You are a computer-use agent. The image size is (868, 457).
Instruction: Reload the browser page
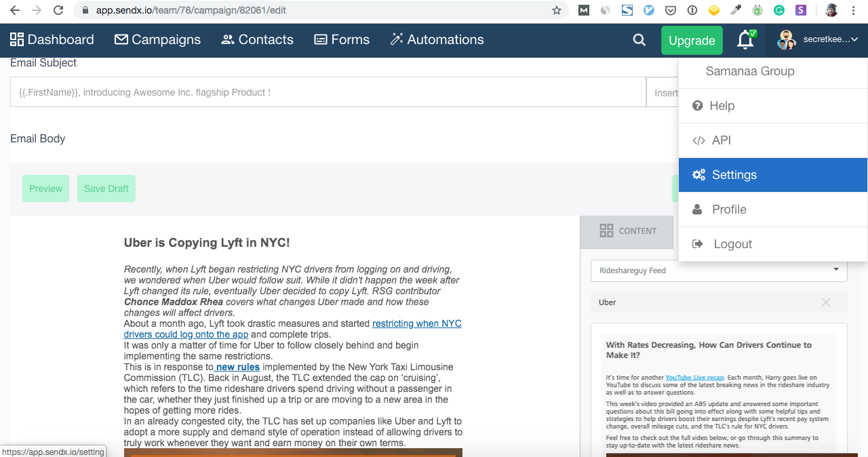58,10
